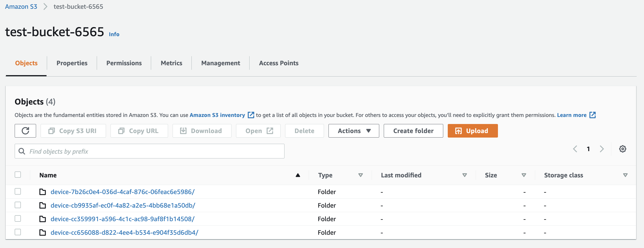The image size is (644, 248).
Task: Follow the Learn more link
Action: pos(572,115)
